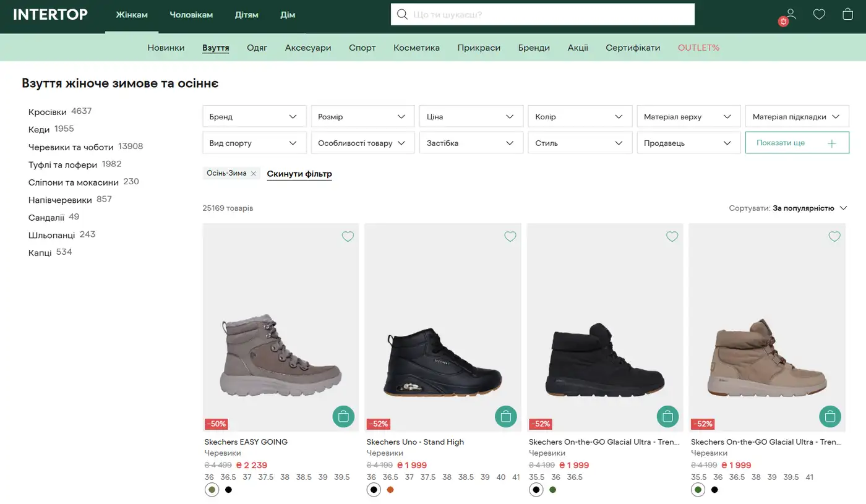Open the Сертифікати menu item
Screen dimensions: 866x504
633,48
